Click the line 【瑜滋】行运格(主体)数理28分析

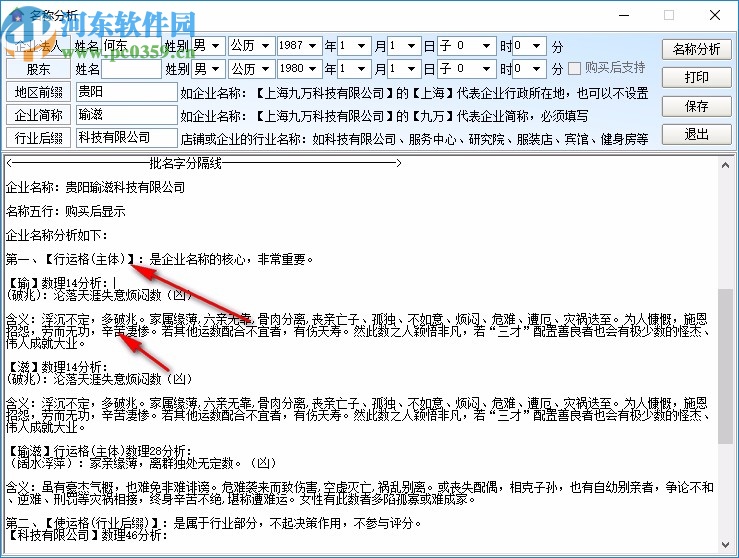tap(100, 451)
